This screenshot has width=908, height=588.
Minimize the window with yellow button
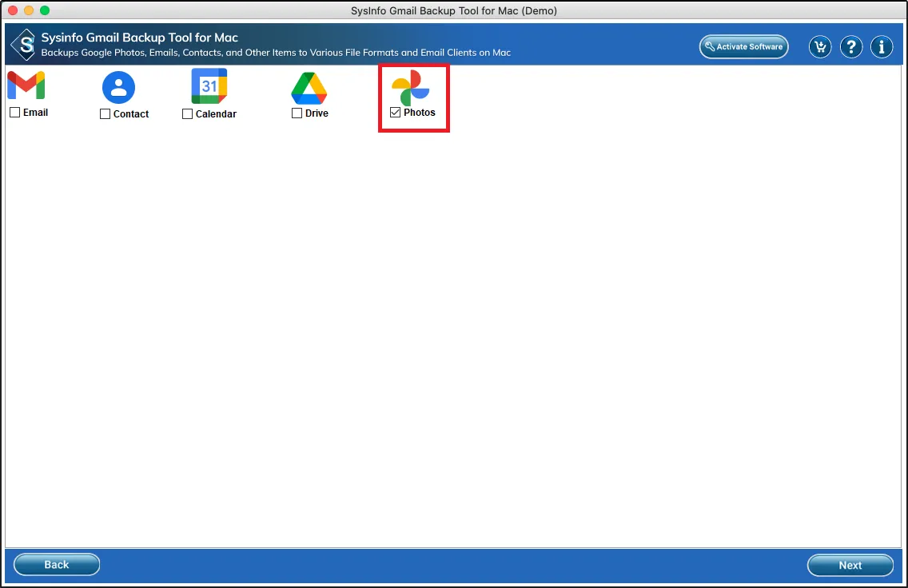[x=29, y=10]
